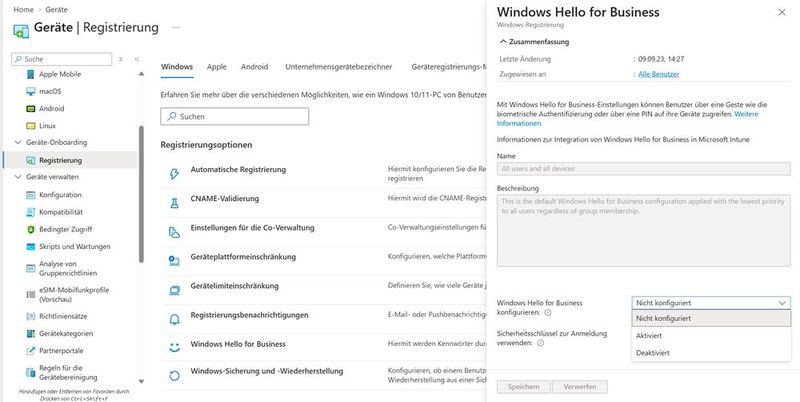Click the Automatische Registrierung lightning icon
Screen dimensions: 800x402
pos(174,174)
